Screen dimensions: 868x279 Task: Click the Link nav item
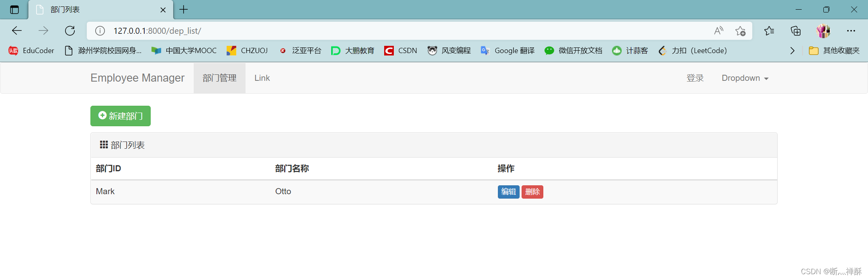coord(262,78)
